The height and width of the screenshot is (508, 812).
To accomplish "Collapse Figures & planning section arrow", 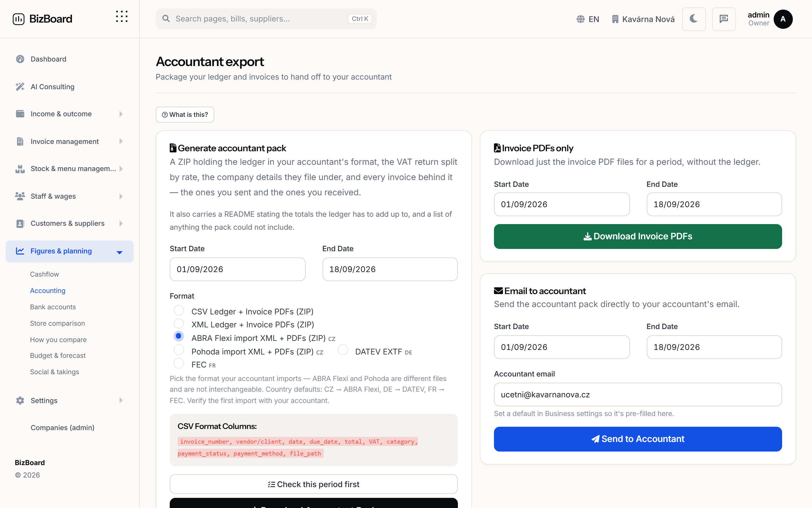I will pyautogui.click(x=120, y=252).
